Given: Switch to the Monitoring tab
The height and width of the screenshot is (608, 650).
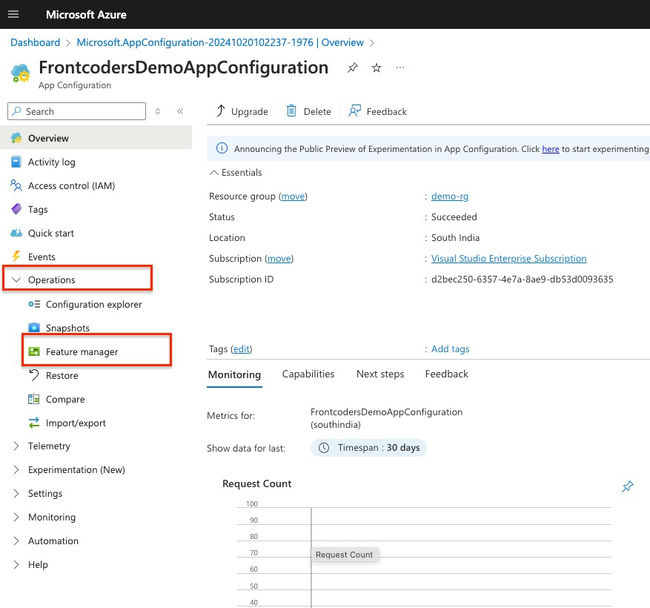Looking at the screenshot, I should (234, 375).
